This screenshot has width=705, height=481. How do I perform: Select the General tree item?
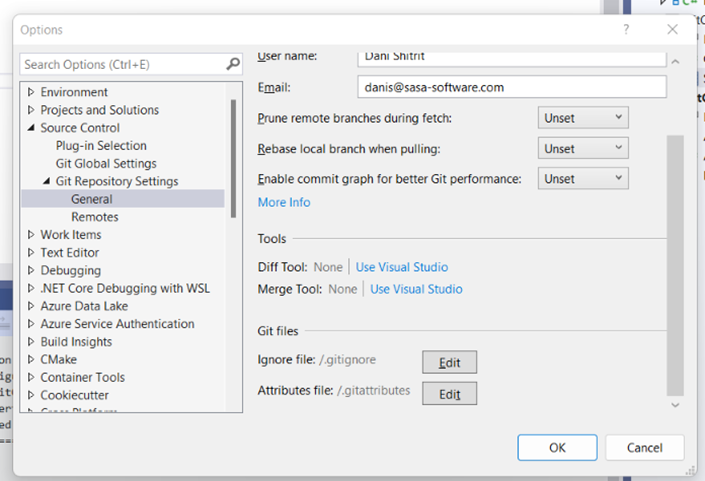click(x=92, y=199)
